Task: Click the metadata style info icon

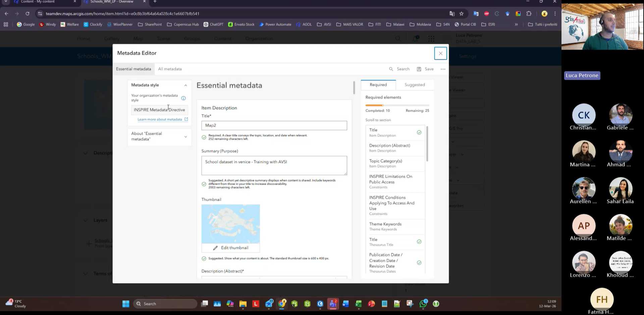Action: pyautogui.click(x=183, y=98)
